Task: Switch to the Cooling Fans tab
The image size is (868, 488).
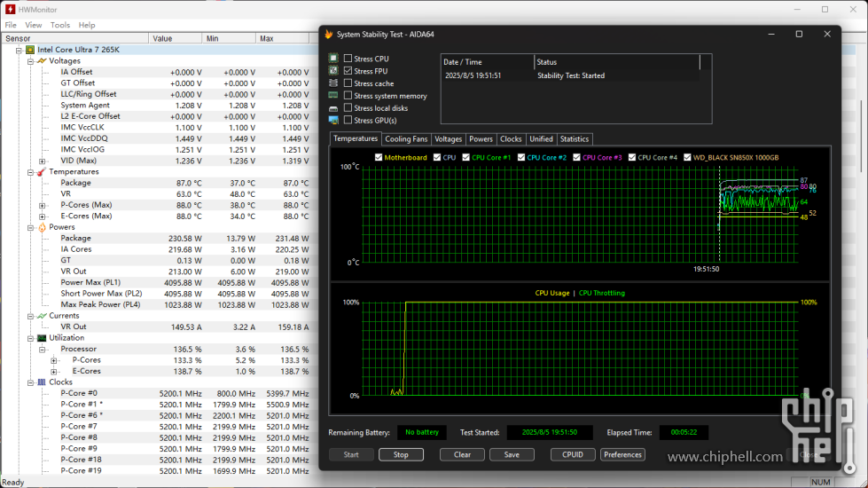Action: coord(406,139)
